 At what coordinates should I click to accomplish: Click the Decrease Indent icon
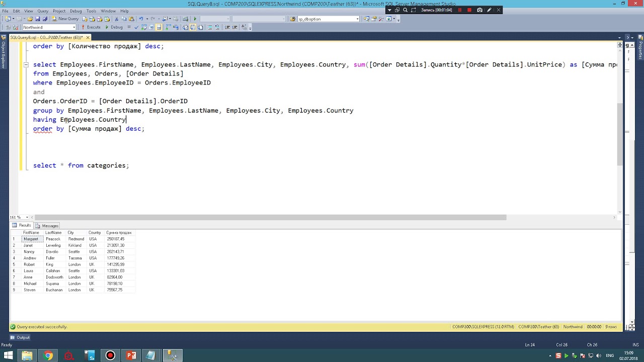click(x=227, y=27)
